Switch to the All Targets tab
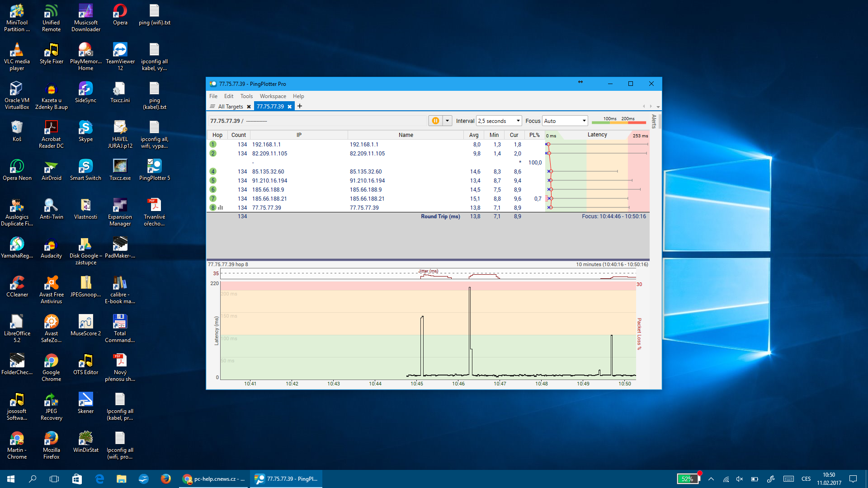The width and height of the screenshot is (868, 488). point(230,107)
